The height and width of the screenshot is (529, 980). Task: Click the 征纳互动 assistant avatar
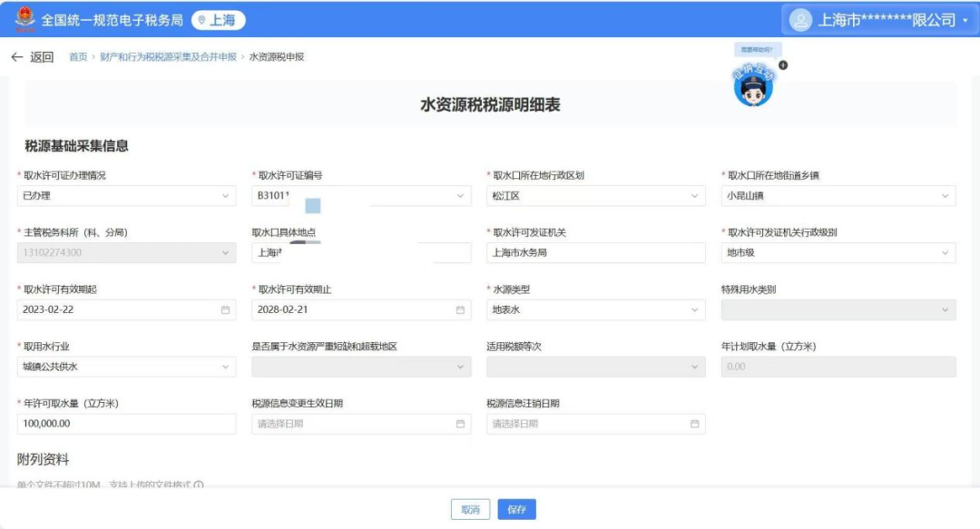coord(755,83)
